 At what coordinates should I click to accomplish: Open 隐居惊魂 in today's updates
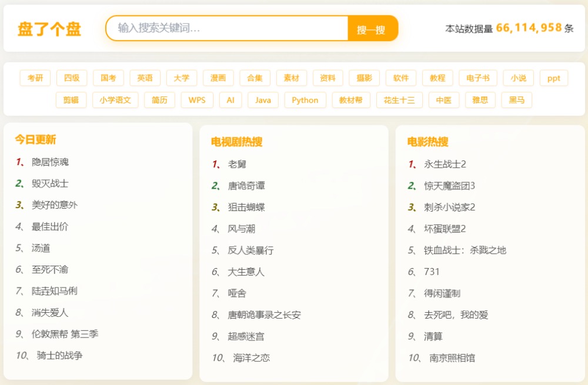click(50, 162)
